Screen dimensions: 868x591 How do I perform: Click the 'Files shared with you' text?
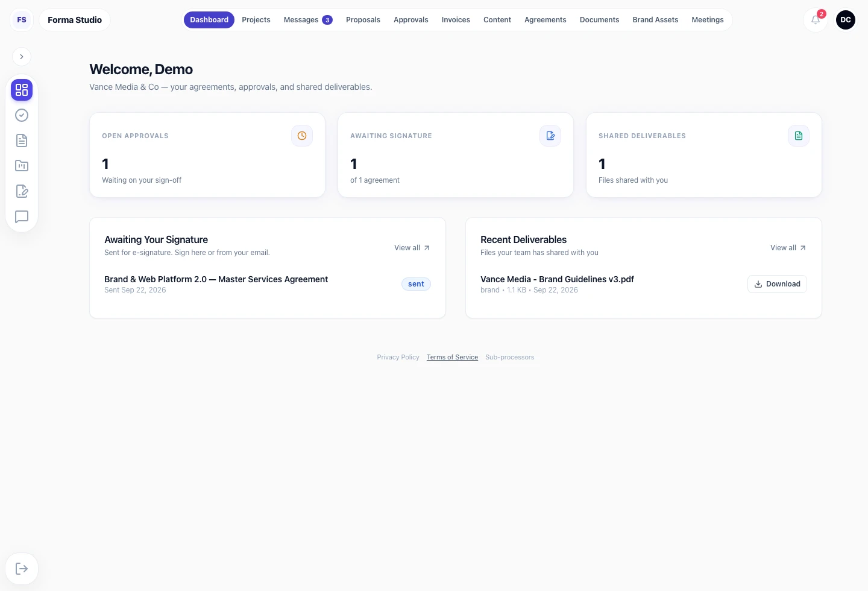(633, 180)
